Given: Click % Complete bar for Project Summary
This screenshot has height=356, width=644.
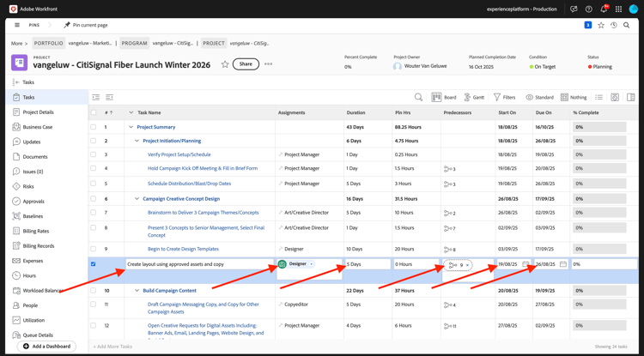Looking at the screenshot, I should coord(599,127).
